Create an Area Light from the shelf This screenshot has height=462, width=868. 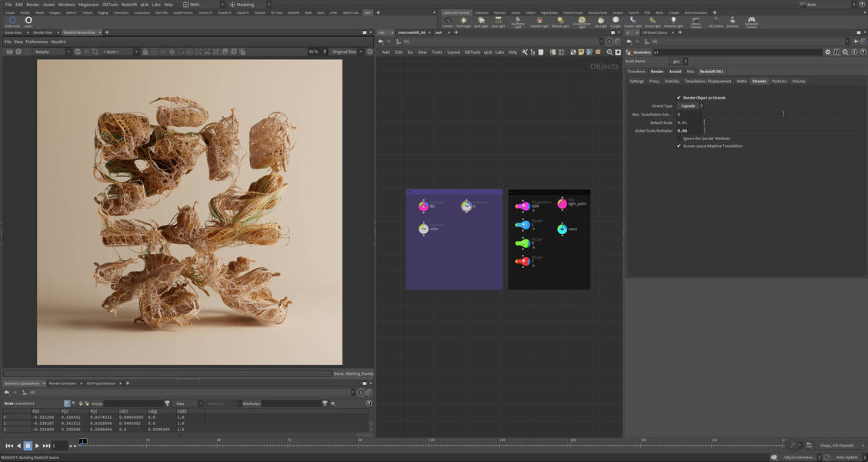point(498,22)
